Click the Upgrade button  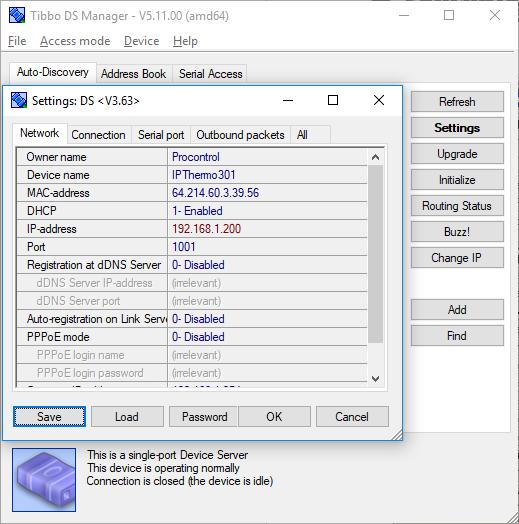pyautogui.click(x=457, y=154)
